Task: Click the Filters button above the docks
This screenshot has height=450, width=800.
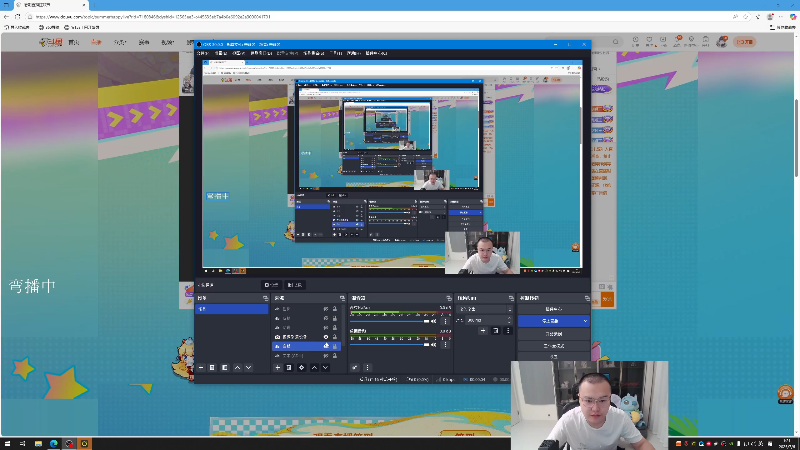Action: click(295, 285)
